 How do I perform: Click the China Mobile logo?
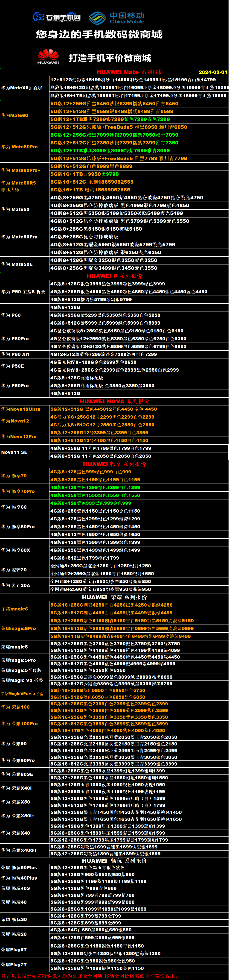[x=117, y=18]
